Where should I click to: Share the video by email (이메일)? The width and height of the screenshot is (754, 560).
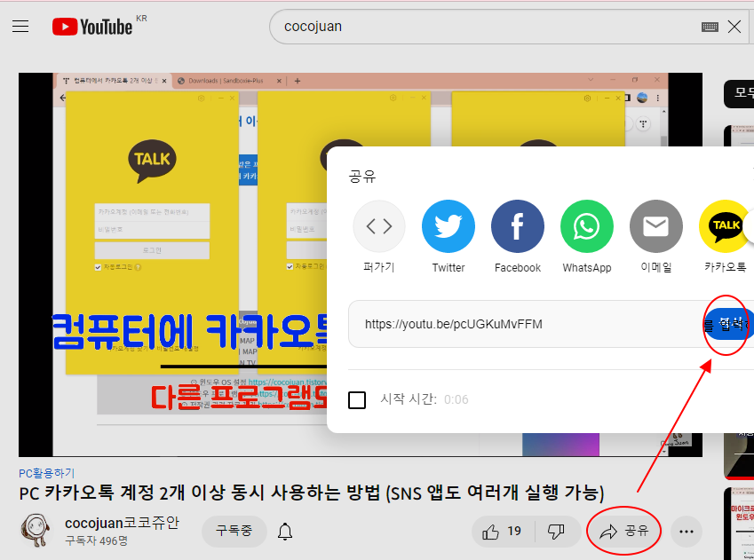tap(656, 226)
